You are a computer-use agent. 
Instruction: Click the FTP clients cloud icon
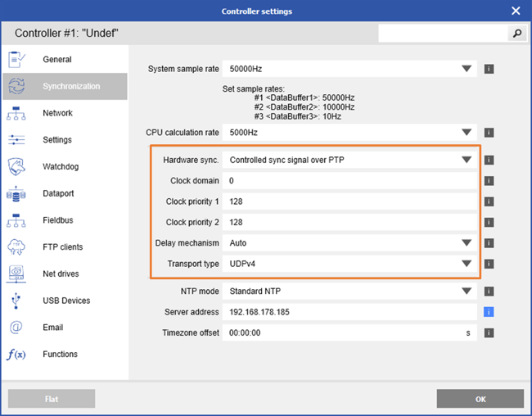tap(16, 247)
